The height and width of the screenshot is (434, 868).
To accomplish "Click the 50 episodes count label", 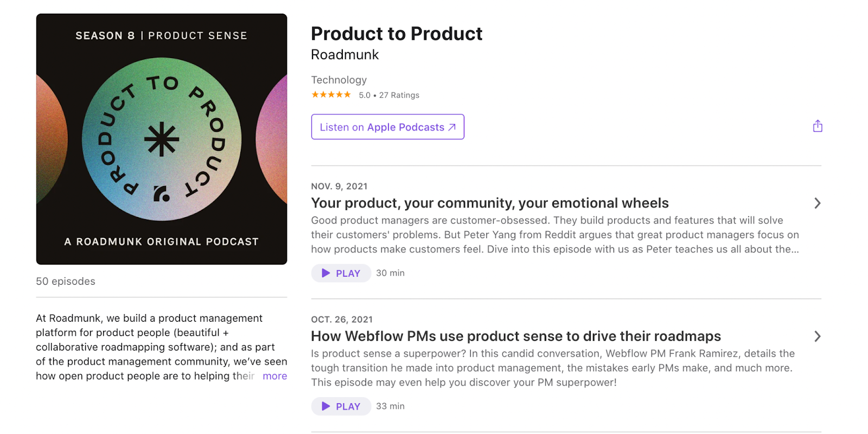I will pos(66,281).
